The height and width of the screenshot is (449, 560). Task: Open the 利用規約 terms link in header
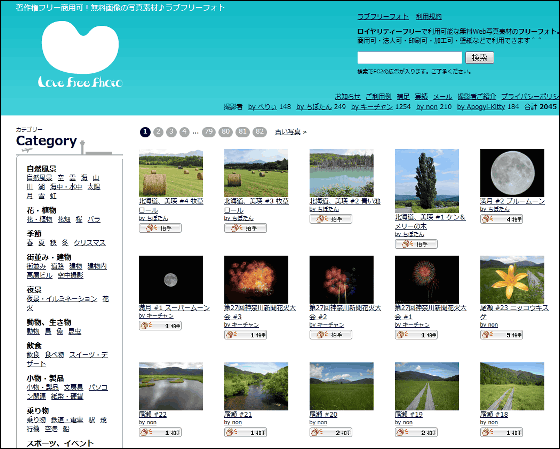(x=429, y=16)
